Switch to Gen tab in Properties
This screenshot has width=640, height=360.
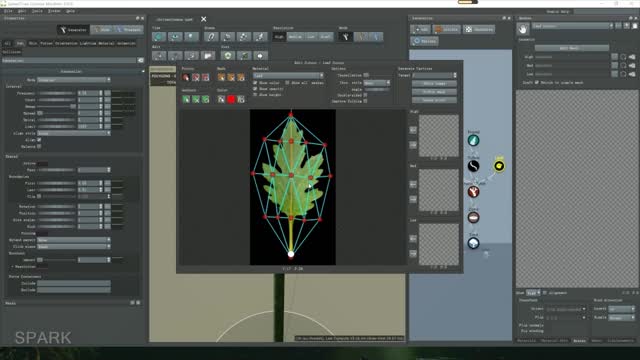20,43
